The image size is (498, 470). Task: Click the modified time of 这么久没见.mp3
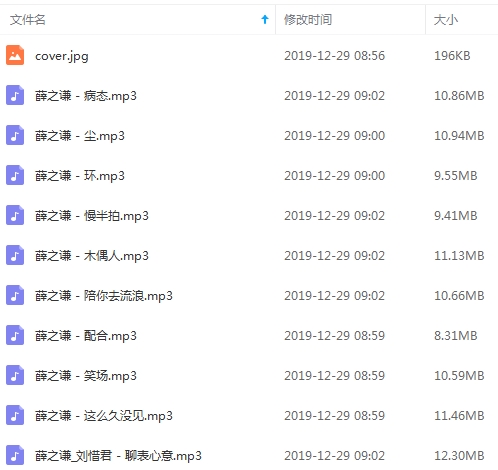point(334,416)
